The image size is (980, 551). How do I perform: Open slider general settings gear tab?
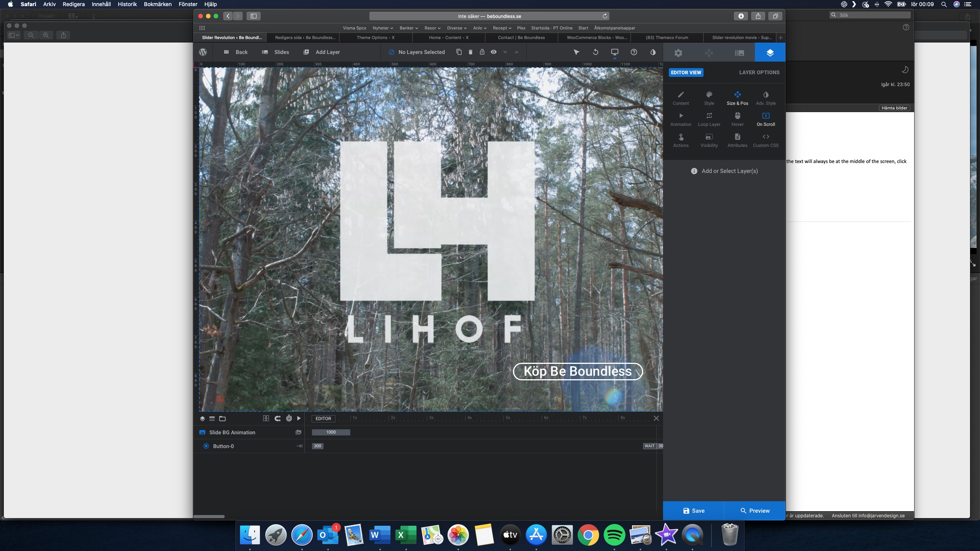678,52
